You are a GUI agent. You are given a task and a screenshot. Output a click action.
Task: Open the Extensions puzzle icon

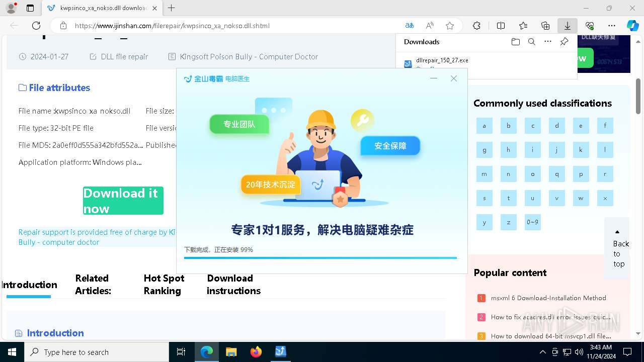coord(476,26)
